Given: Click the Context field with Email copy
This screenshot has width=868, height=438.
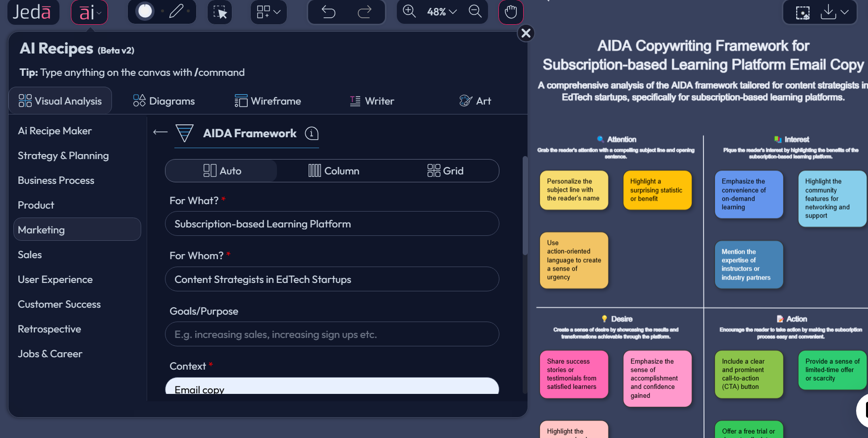Looking at the screenshot, I should coord(332,386).
